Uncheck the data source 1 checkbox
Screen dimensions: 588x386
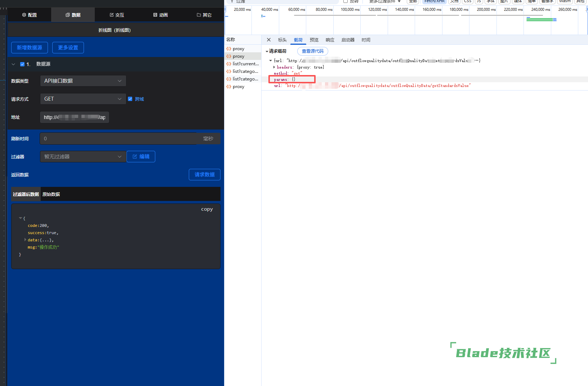coord(22,64)
